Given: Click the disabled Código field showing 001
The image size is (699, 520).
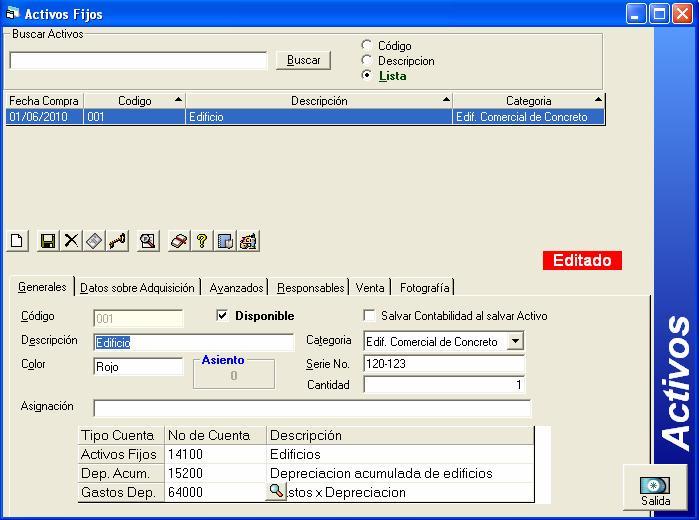Looking at the screenshot, I should [x=138, y=318].
